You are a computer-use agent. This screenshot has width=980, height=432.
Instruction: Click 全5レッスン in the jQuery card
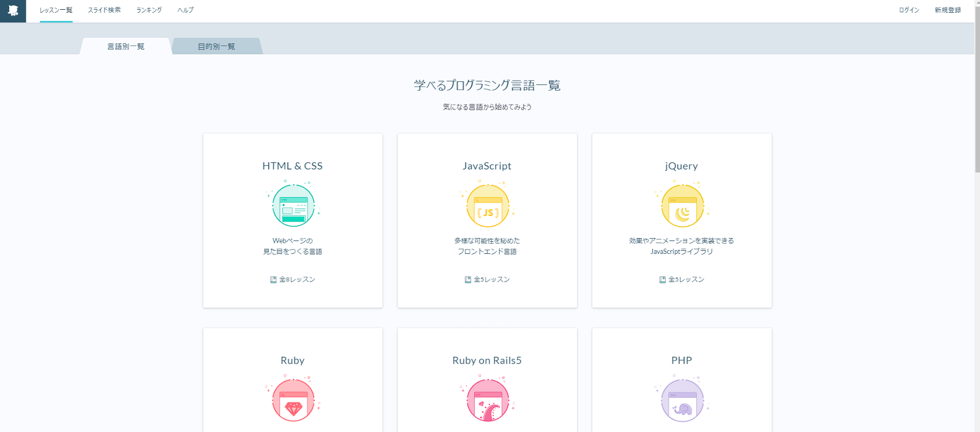(x=686, y=280)
